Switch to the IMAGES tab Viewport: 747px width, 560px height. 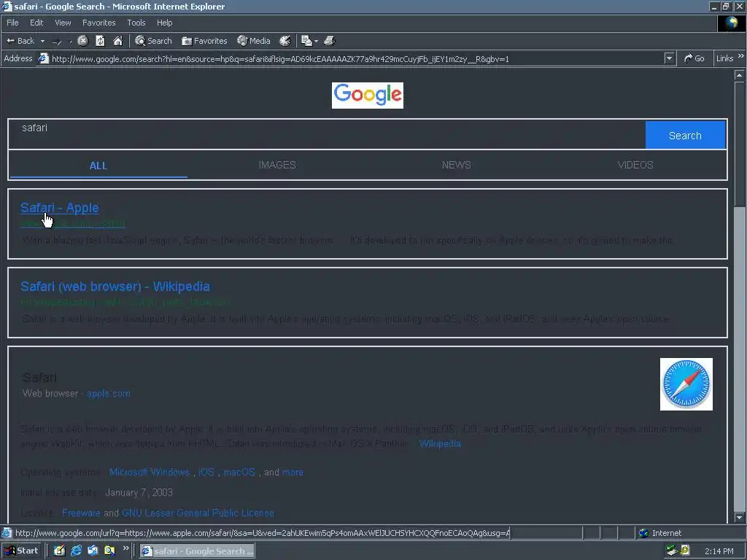(277, 165)
